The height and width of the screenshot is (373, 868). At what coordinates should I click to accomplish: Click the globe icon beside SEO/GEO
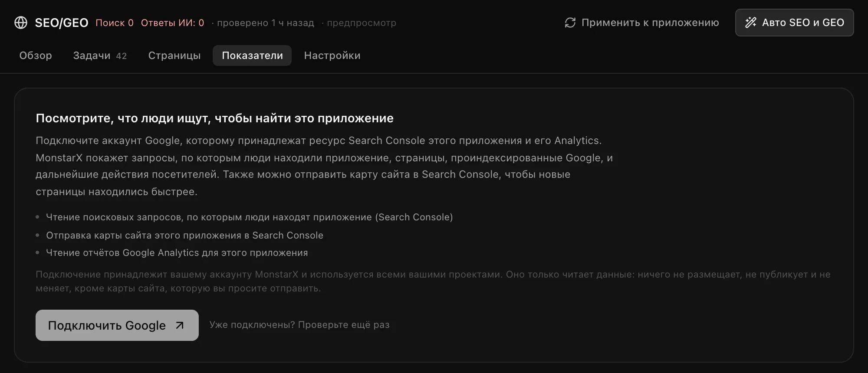tap(21, 23)
